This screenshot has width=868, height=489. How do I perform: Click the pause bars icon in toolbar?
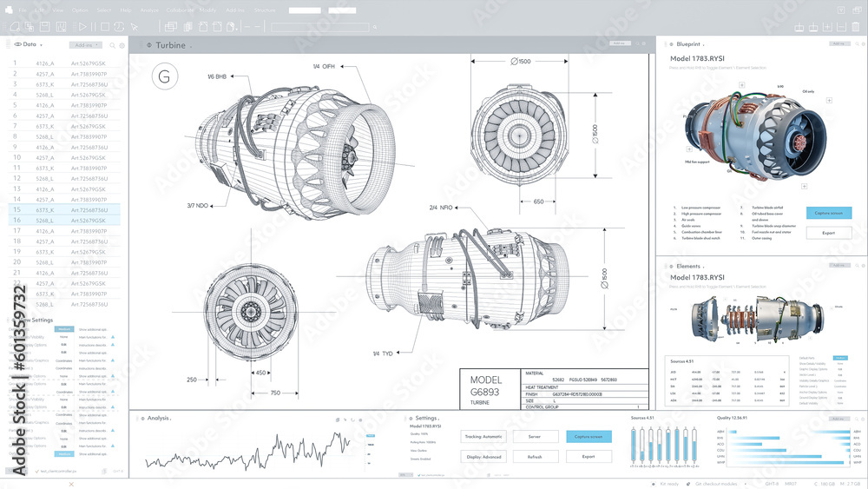pyautogui.click(x=93, y=26)
